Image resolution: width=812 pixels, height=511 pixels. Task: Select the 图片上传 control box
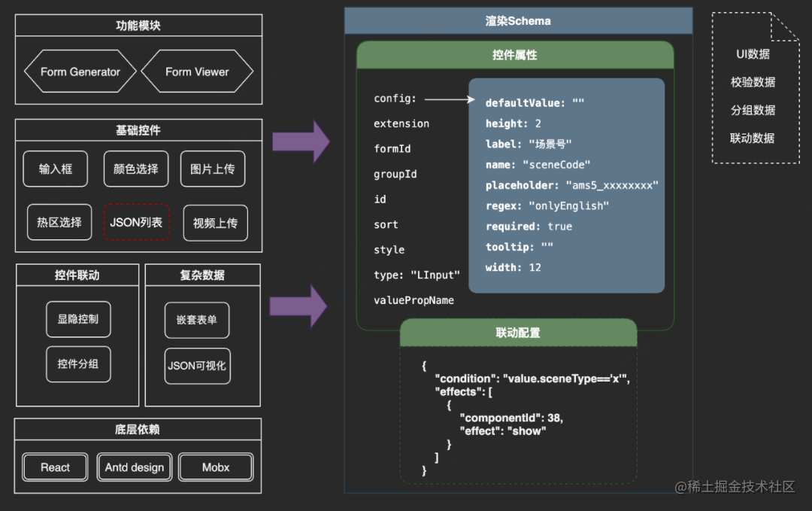pos(213,169)
